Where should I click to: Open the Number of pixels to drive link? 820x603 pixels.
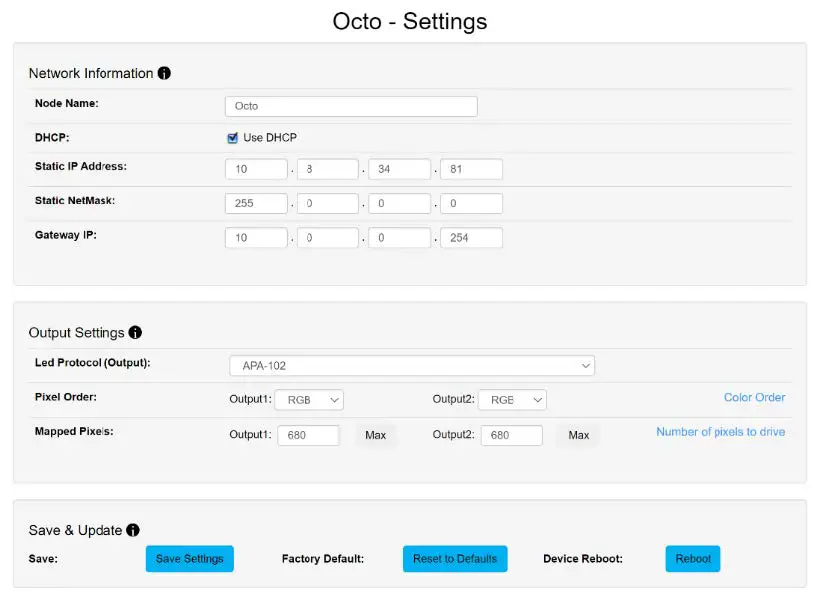pyautogui.click(x=720, y=432)
